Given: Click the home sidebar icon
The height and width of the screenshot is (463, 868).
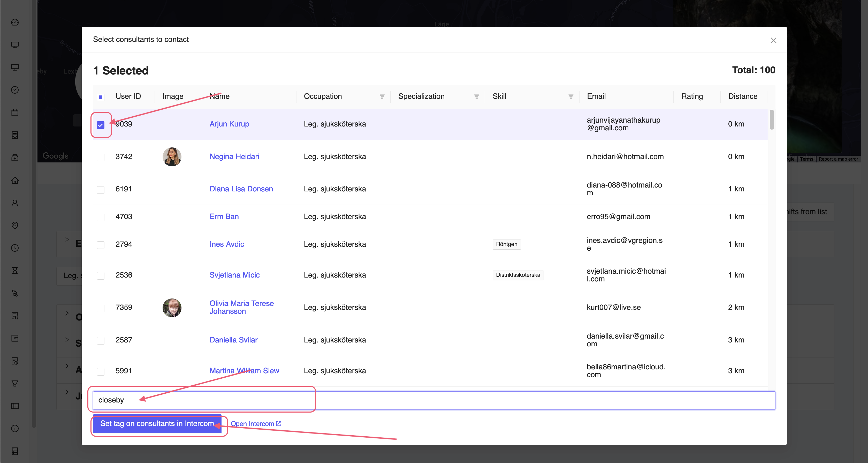Looking at the screenshot, I should click(15, 180).
